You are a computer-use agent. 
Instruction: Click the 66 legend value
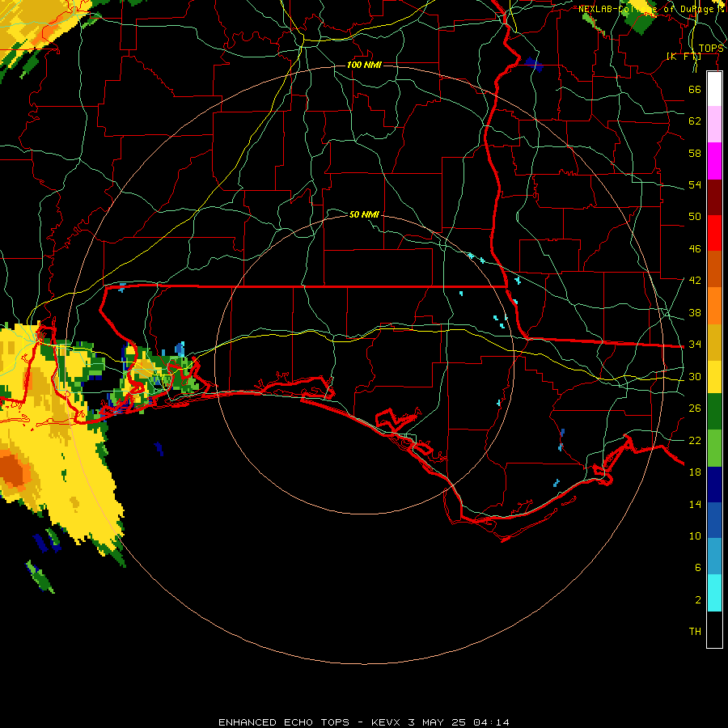[x=695, y=89]
